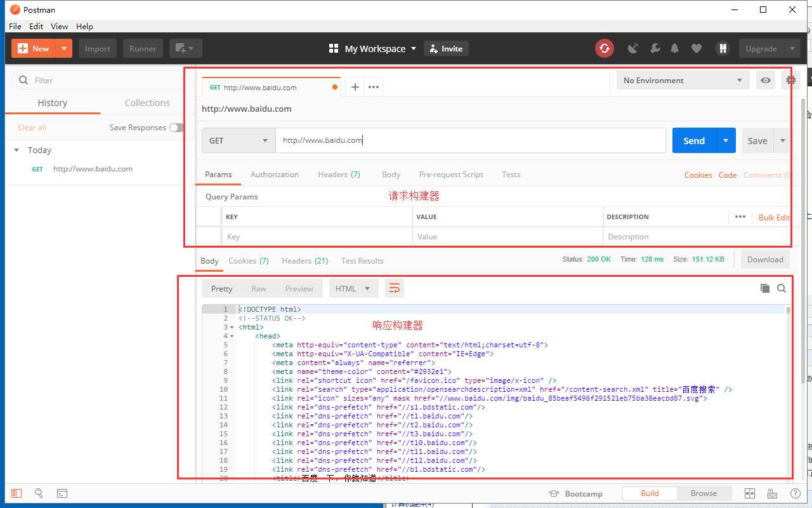
Task: Open new window options dropdown arrow
Action: click(x=191, y=48)
